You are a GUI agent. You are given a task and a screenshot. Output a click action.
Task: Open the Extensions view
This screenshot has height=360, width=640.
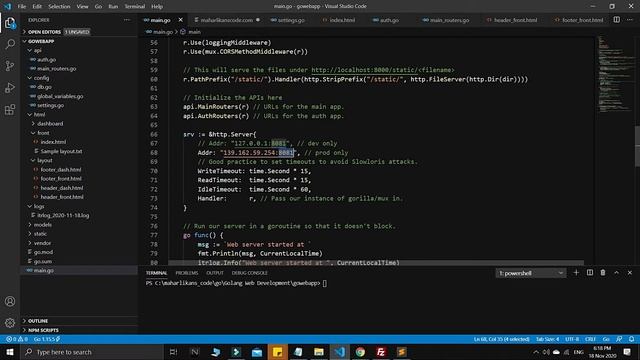point(10,109)
